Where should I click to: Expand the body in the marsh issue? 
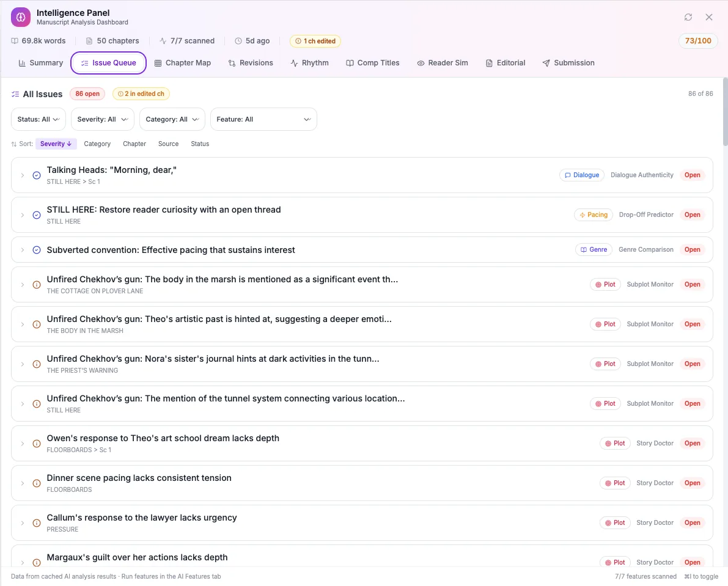tap(22, 285)
